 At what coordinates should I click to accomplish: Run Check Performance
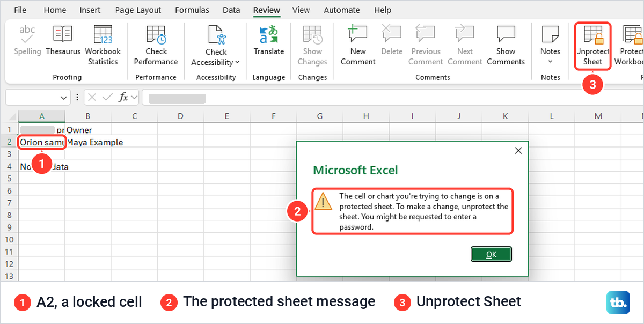tap(156, 45)
